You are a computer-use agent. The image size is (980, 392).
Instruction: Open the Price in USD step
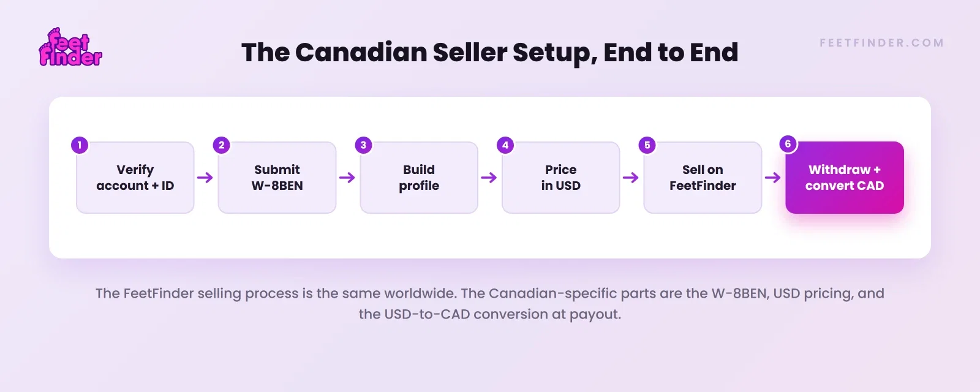tap(561, 178)
